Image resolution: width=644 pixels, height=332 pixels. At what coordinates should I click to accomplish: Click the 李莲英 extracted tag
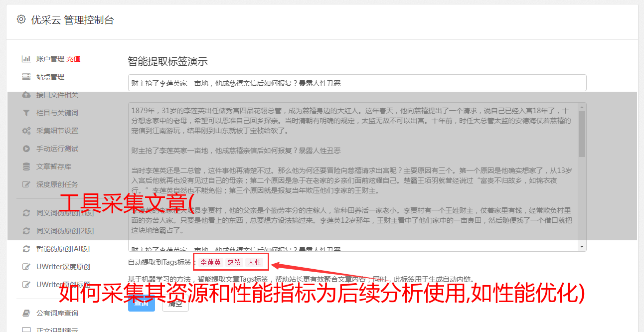tap(210, 262)
